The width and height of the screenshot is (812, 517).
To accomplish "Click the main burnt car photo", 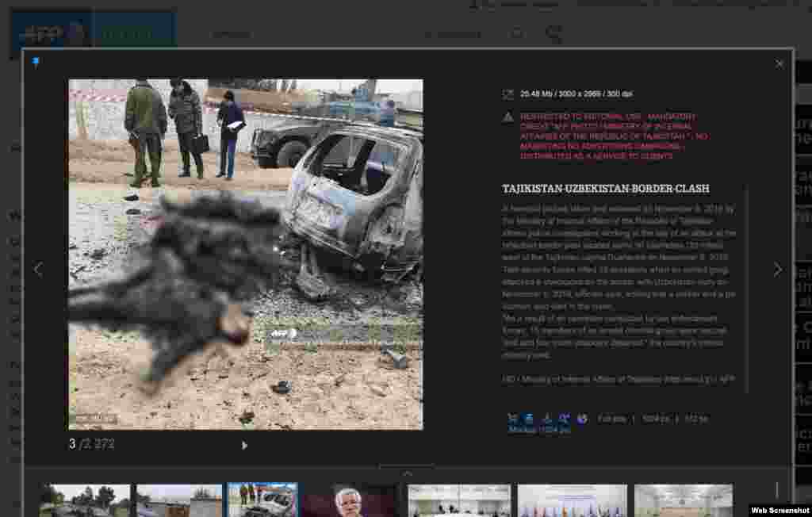I will tap(246, 254).
